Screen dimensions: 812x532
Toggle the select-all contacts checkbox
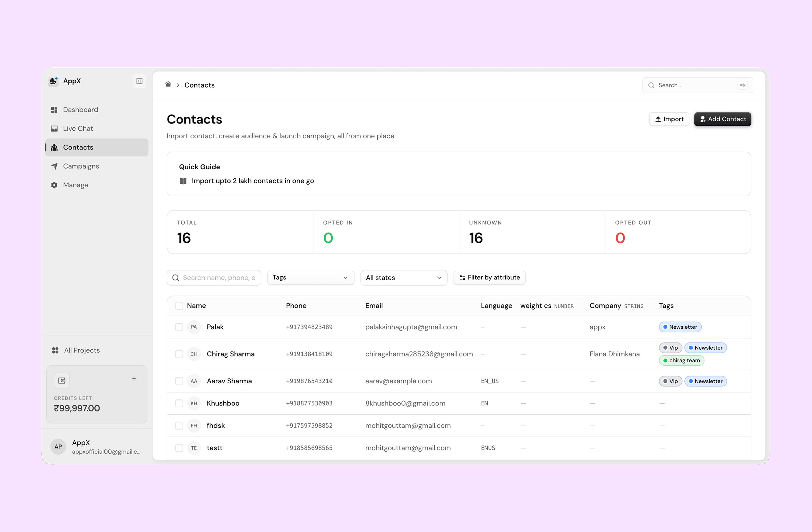179,306
